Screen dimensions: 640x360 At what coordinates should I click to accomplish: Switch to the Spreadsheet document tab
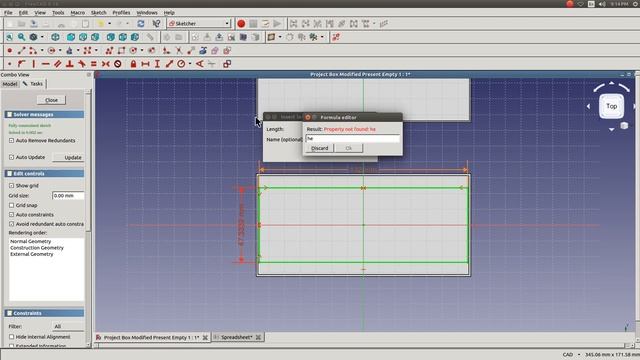[x=237, y=337]
